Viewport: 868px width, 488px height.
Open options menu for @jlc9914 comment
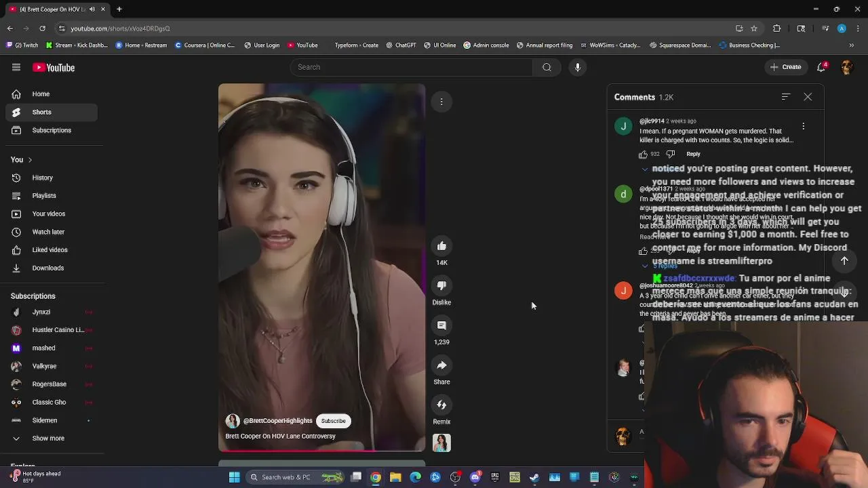pyautogui.click(x=803, y=126)
